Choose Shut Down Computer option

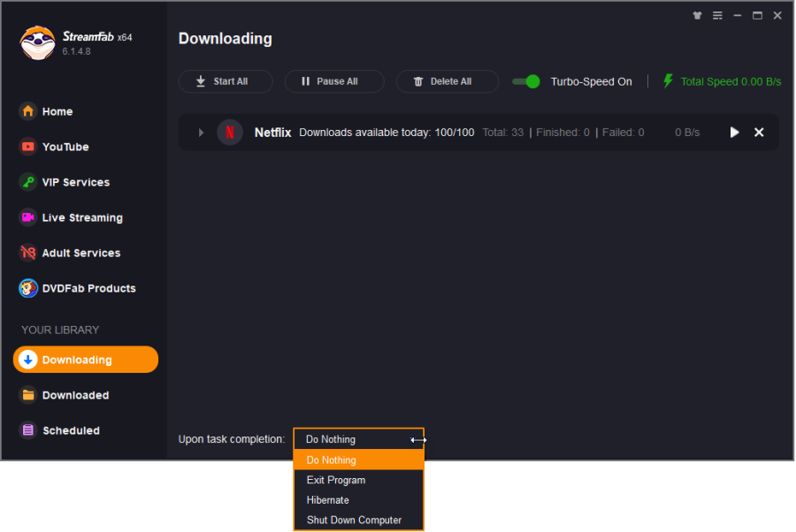[358, 520]
